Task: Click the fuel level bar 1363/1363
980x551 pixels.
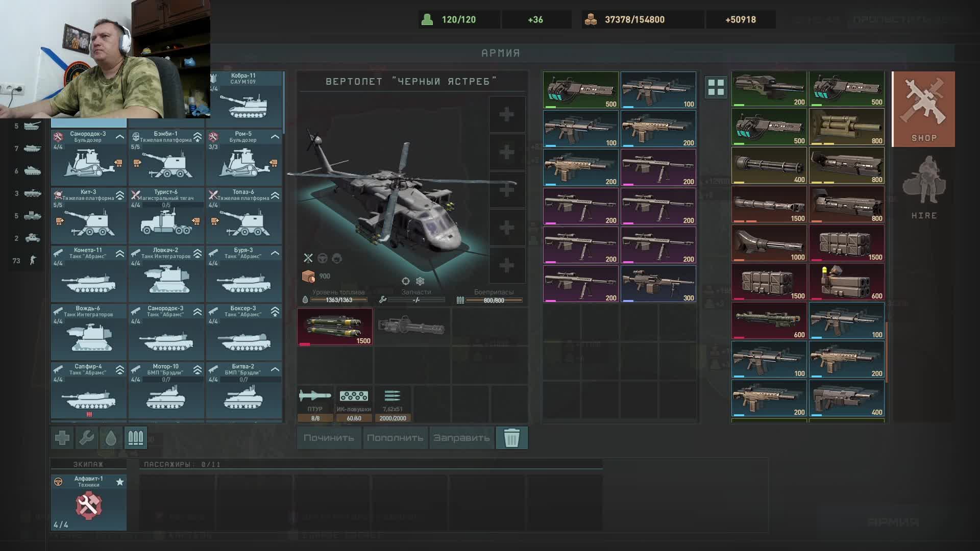Action: 339,300
